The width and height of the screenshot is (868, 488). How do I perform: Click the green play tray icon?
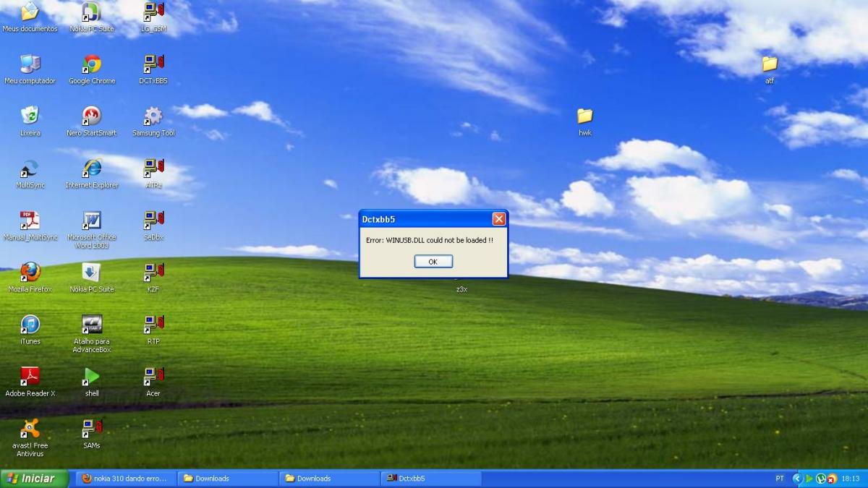tap(809, 479)
